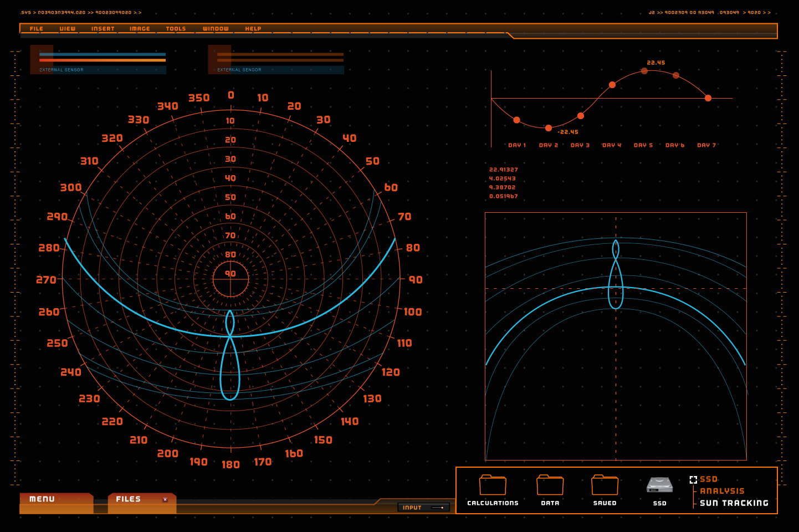Open the VIEW menu
The height and width of the screenshot is (532, 799).
[68, 29]
